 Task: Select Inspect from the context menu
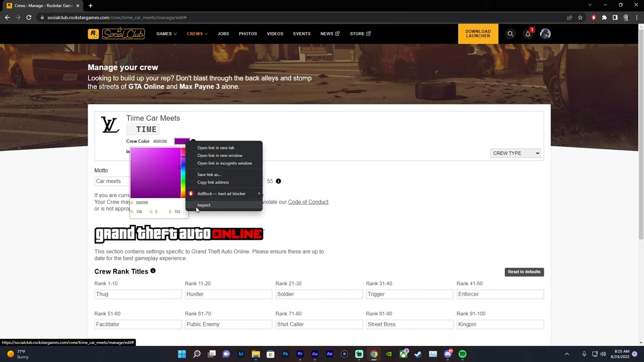click(x=224, y=205)
